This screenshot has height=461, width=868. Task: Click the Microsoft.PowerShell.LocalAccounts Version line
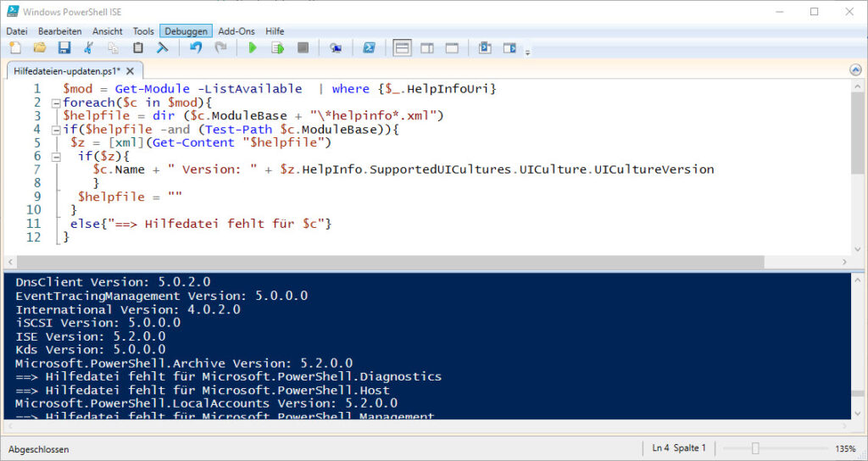click(x=206, y=403)
